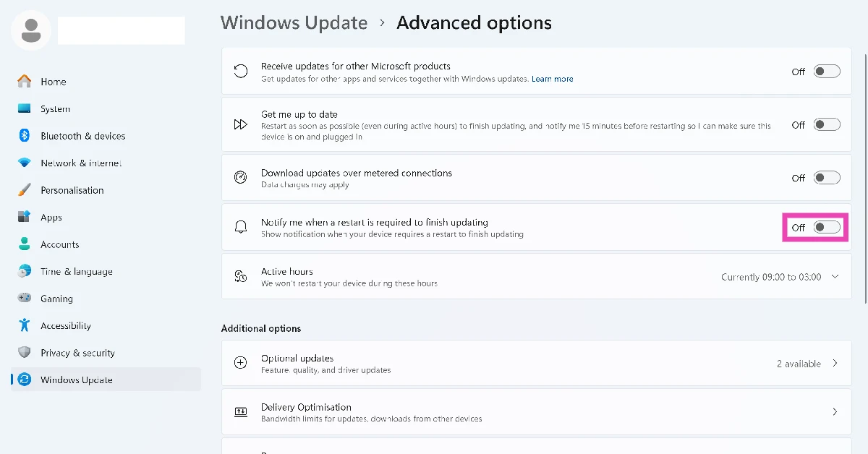868x454 pixels.
Task: Open the Learn more link
Action: pos(552,79)
